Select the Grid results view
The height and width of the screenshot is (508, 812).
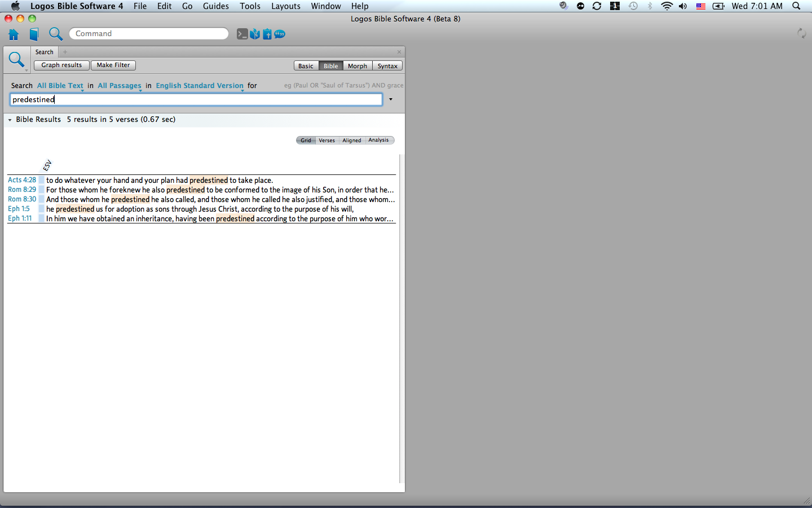pos(306,140)
